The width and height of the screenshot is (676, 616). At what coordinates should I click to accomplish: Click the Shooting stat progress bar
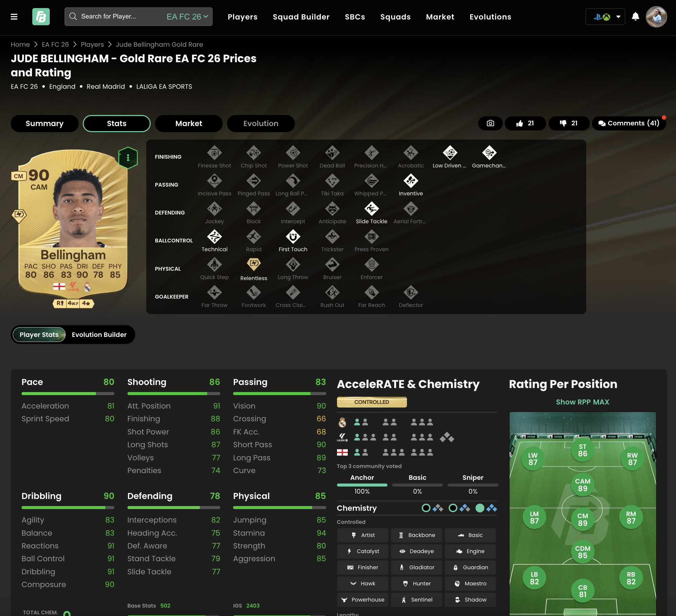point(174,393)
